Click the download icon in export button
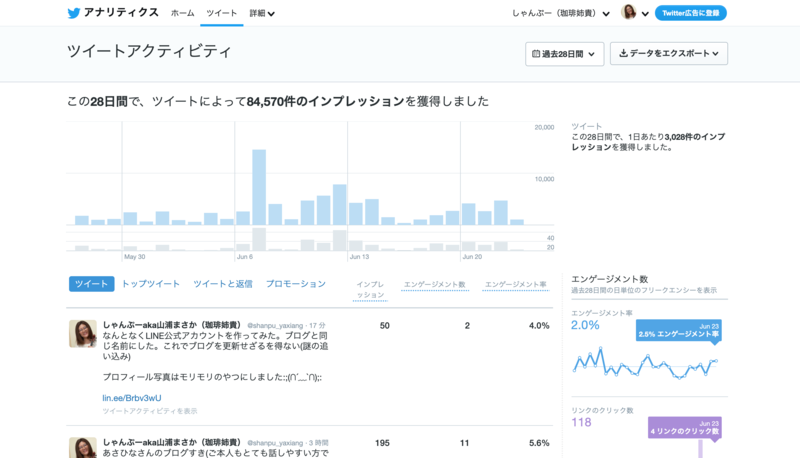800x458 pixels. [x=623, y=53]
